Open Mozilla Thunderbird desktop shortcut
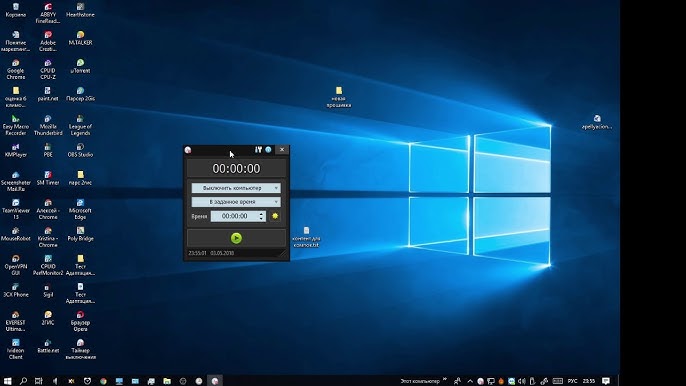Screen dimensions: 686x386 pyautogui.click(x=48, y=125)
